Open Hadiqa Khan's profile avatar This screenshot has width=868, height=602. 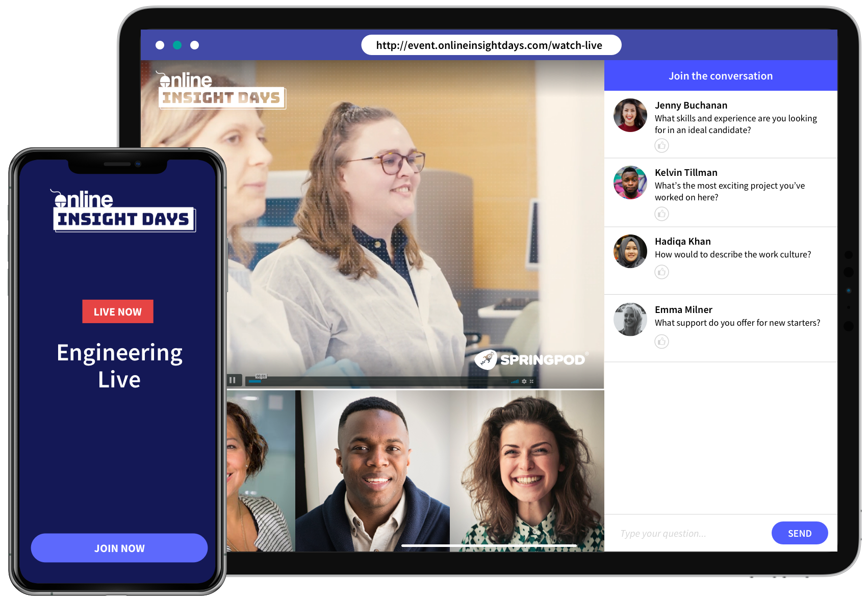coord(630,251)
